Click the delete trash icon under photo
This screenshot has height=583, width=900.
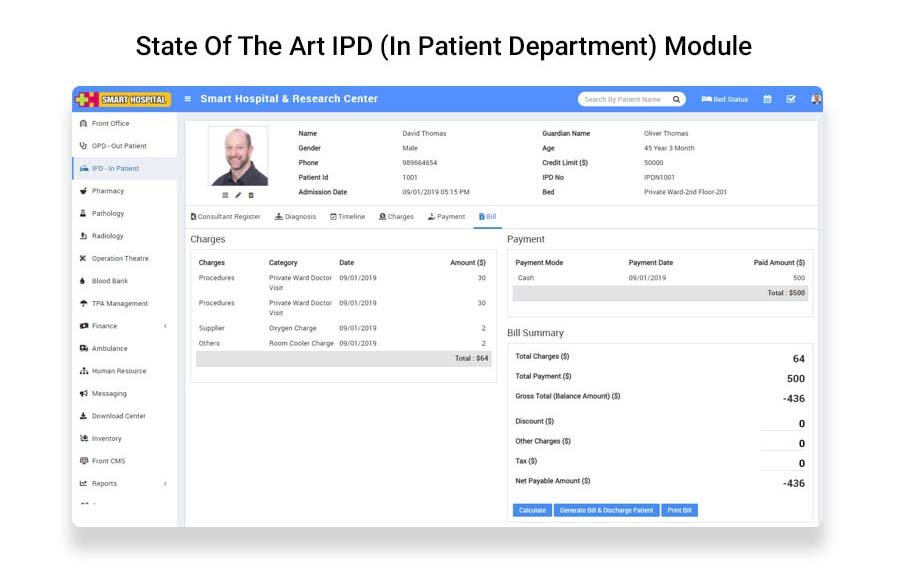(251, 195)
